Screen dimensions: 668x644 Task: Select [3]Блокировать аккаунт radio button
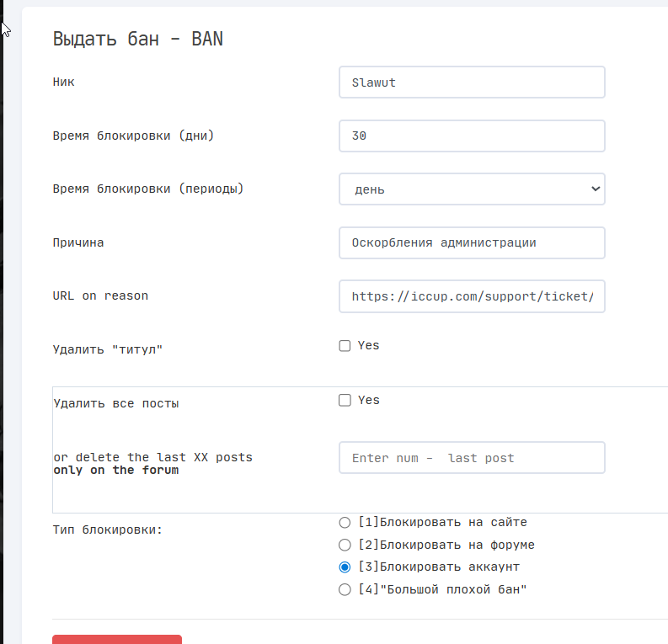coord(345,567)
